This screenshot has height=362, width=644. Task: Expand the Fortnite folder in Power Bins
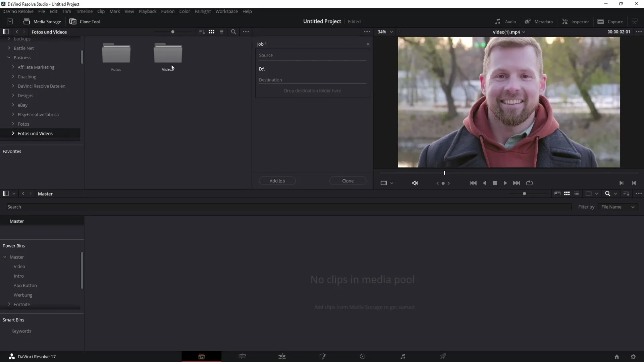(x=9, y=304)
